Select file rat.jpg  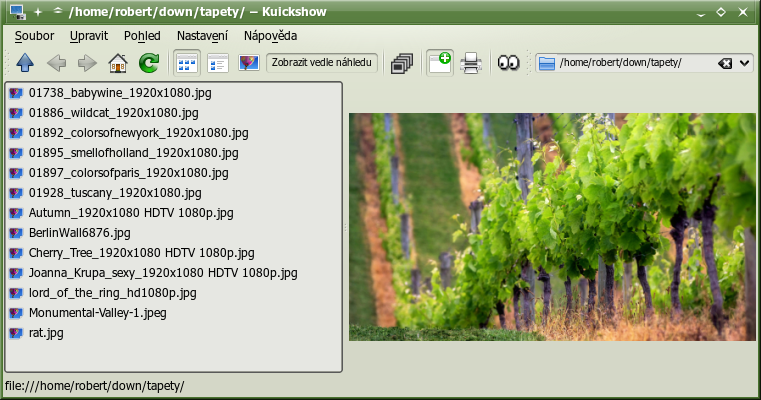[46, 333]
